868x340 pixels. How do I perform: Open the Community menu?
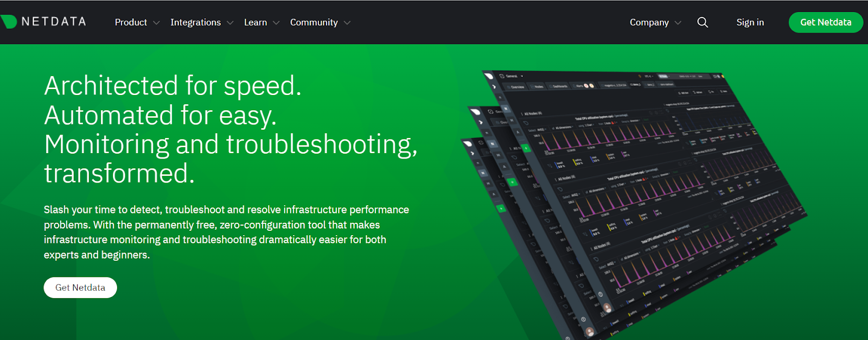[x=314, y=22]
